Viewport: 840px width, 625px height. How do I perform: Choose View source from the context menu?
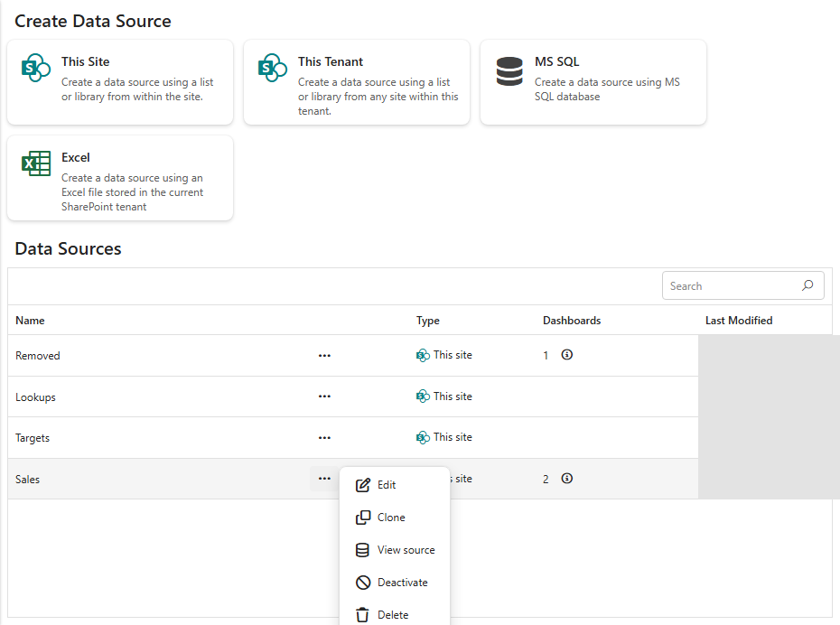tap(395, 550)
